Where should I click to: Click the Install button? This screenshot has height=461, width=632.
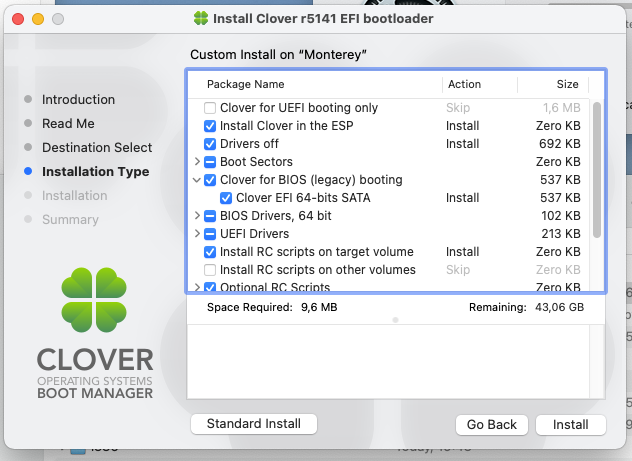click(570, 424)
